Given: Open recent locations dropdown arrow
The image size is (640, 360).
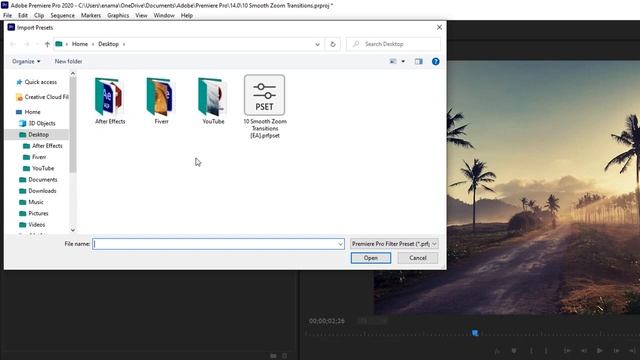Looking at the screenshot, I should 37,44.
